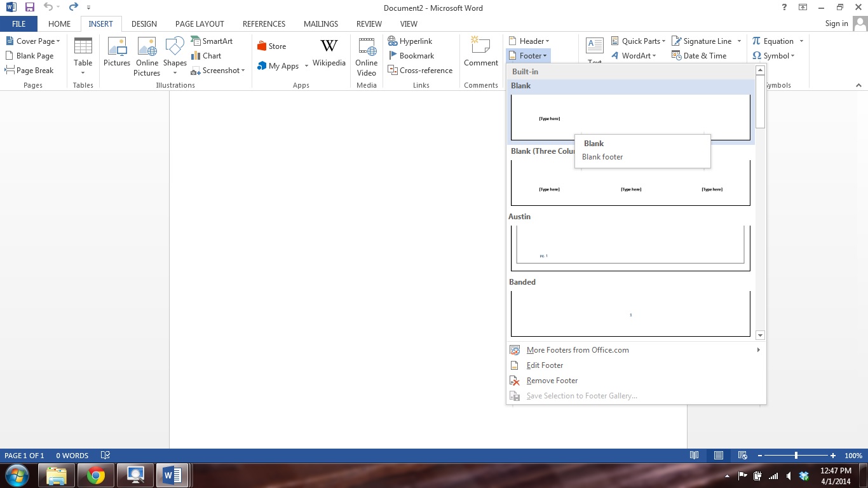Expand the My Apps dropdown arrow
868x488 pixels.
306,66
